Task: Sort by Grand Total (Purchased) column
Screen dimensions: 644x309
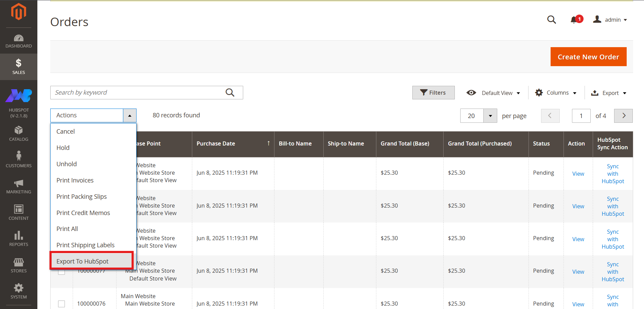Action: [486, 144]
